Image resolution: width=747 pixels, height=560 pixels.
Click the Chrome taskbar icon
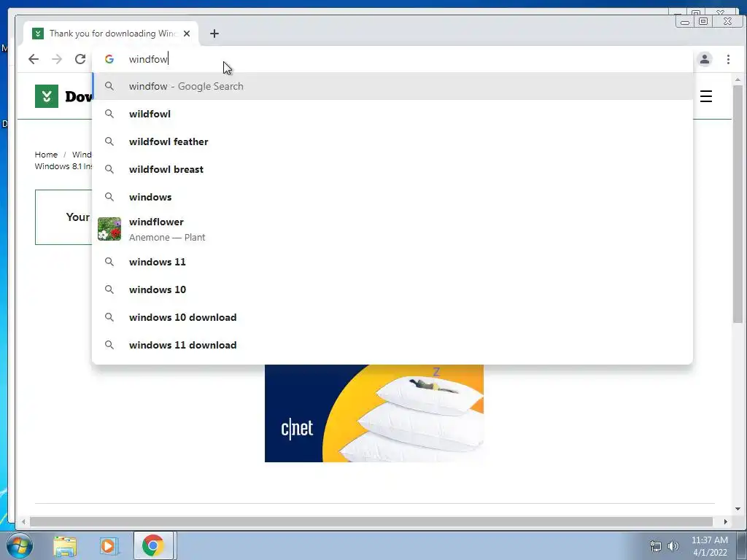[153, 545]
